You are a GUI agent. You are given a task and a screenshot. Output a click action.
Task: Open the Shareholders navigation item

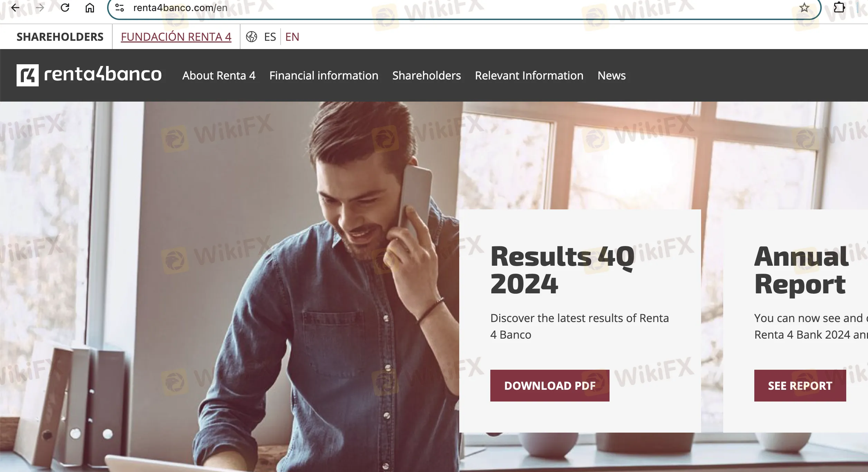pyautogui.click(x=427, y=75)
